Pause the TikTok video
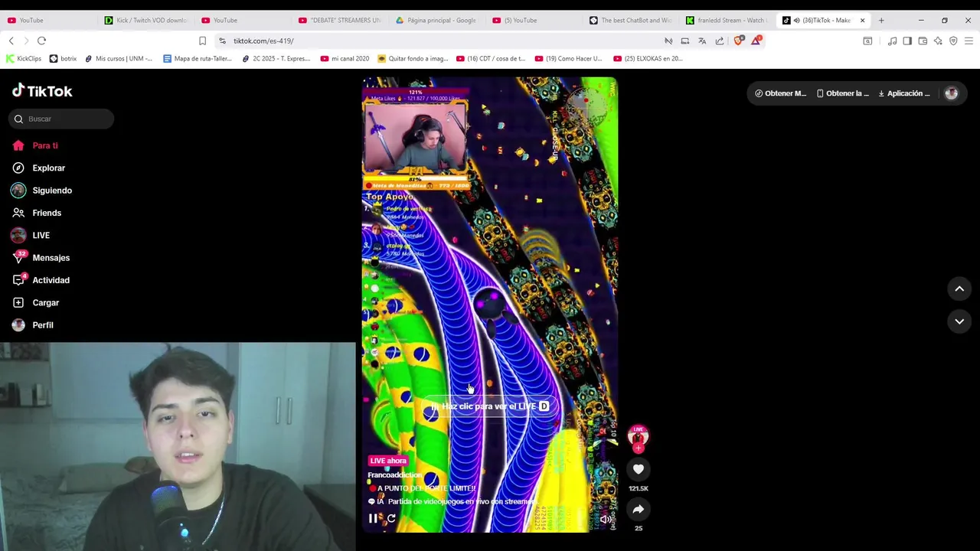This screenshot has width=980, height=551. pyautogui.click(x=373, y=518)
